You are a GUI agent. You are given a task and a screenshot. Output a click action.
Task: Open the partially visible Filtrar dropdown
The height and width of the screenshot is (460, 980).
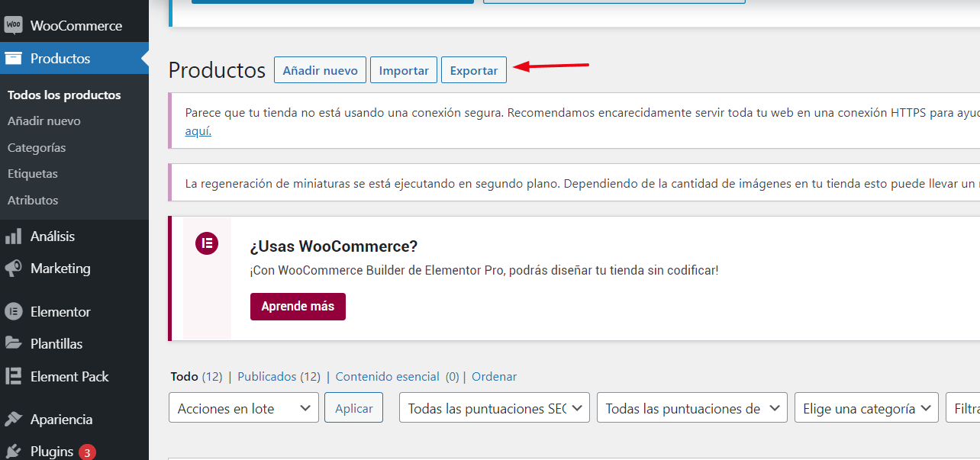tap(962, 408)
